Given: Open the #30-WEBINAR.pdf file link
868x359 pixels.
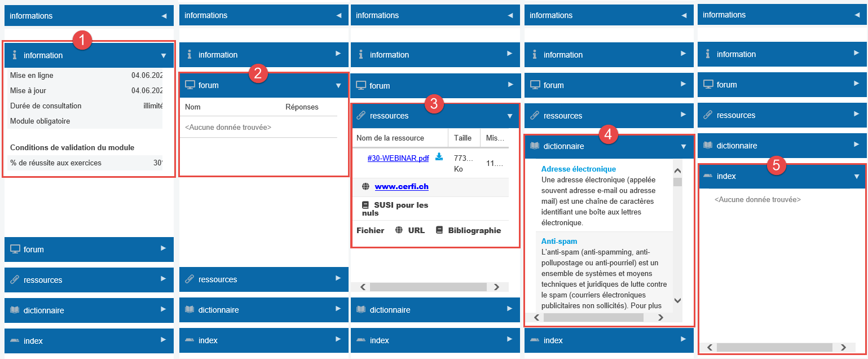Looking at the screenshot, I should point(398,159).
